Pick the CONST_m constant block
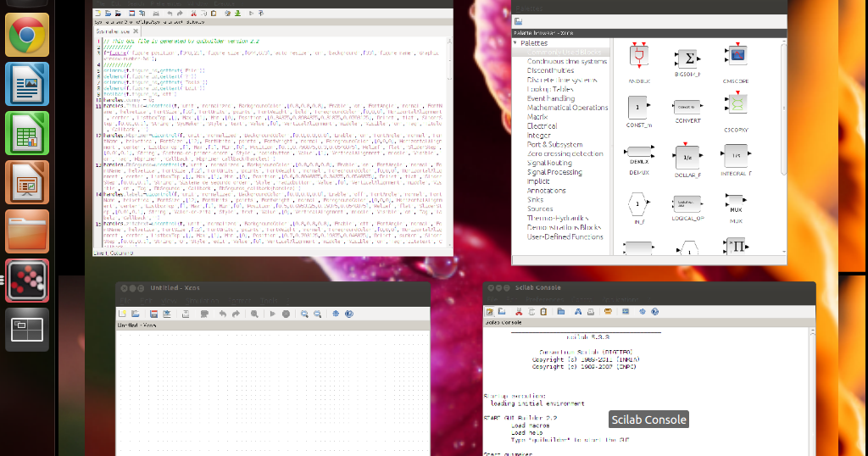This screenshot has width=868, height=456. tap(639, 107)
